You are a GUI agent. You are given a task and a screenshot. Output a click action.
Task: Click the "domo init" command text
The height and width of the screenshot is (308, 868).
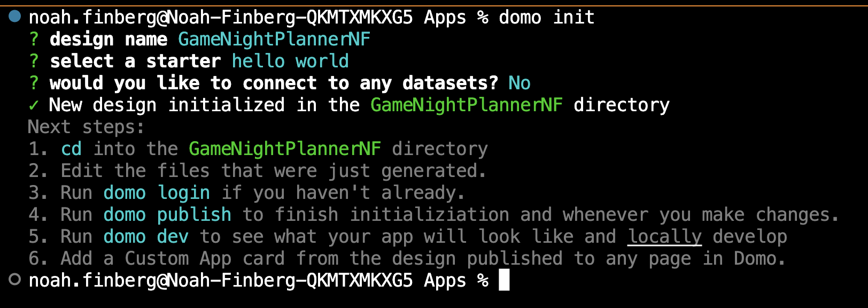coord(547,17)
